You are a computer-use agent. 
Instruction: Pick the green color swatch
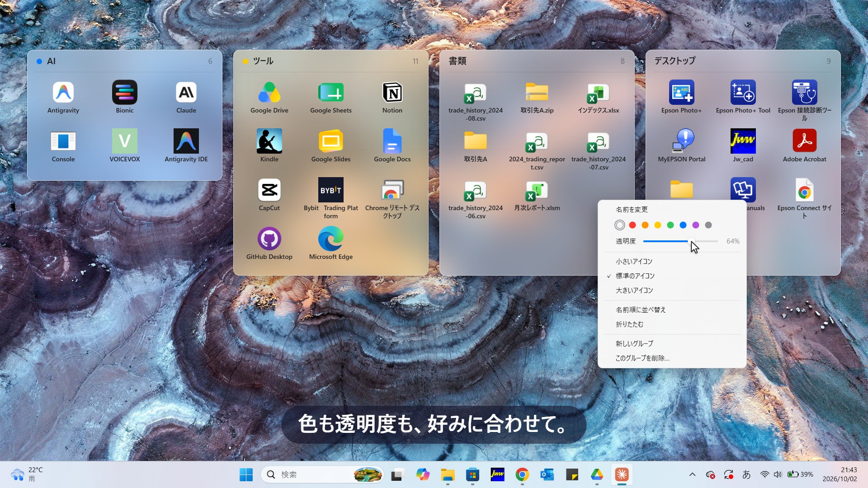(670, 225)
